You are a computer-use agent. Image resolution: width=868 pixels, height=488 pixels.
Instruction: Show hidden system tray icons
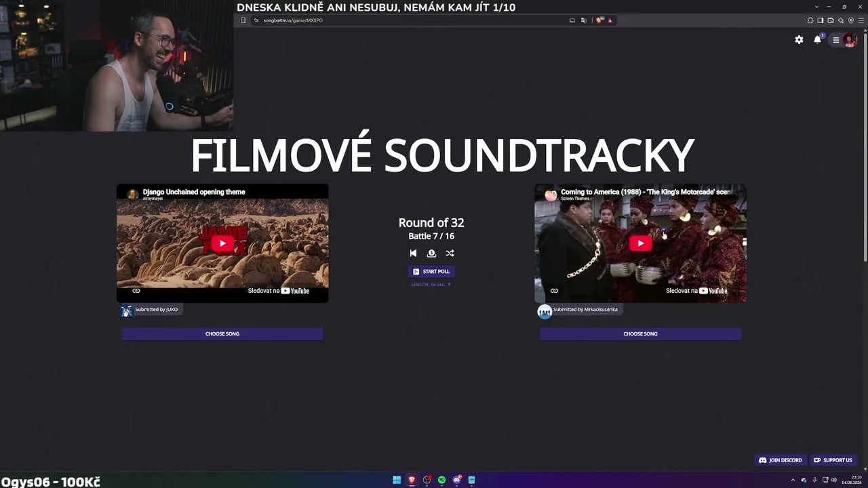pos(793,480)
